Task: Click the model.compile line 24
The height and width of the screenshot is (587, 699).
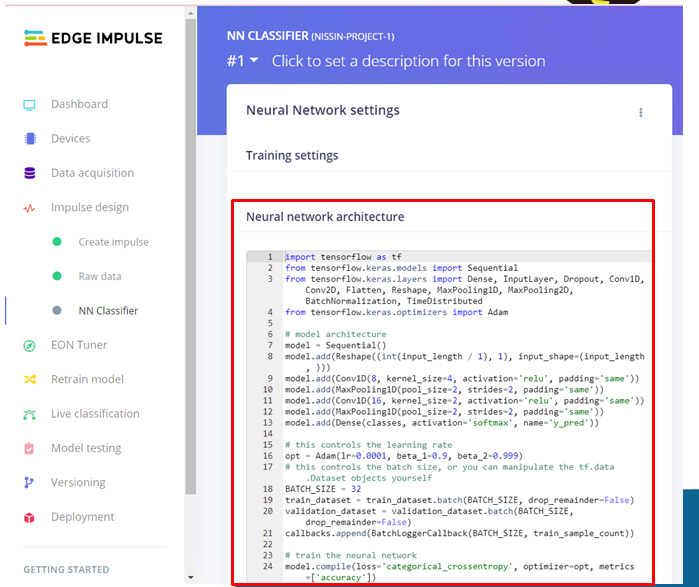Action: click(459, 572)
